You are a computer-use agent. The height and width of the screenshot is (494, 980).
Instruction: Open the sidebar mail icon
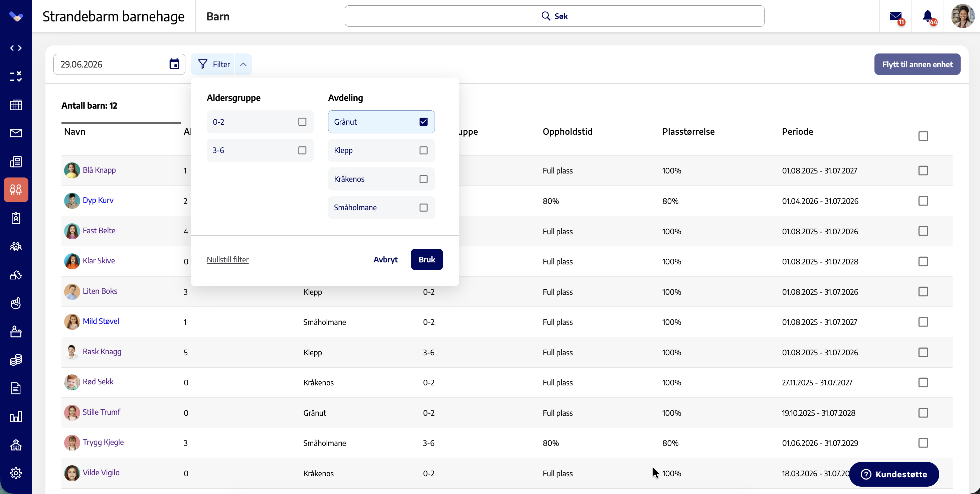pyautogui.click(x=16, y=133)
